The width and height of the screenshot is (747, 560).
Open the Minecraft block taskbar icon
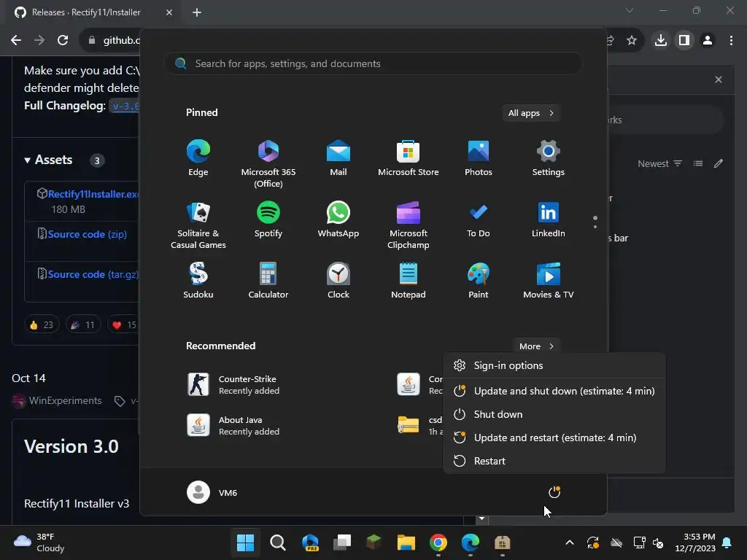click(x=374, y=542)
